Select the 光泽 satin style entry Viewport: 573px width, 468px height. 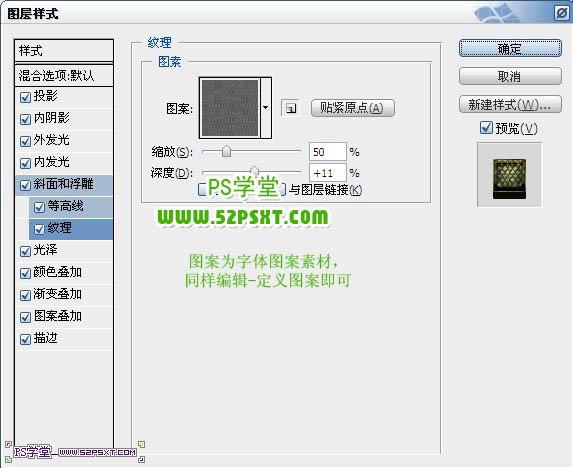tap(64, 251)
